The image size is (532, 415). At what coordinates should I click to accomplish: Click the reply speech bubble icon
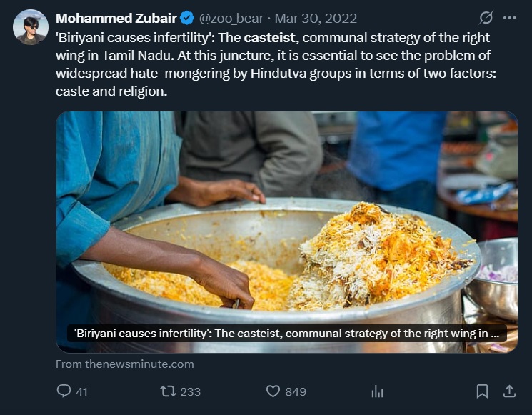click(64, 391)
